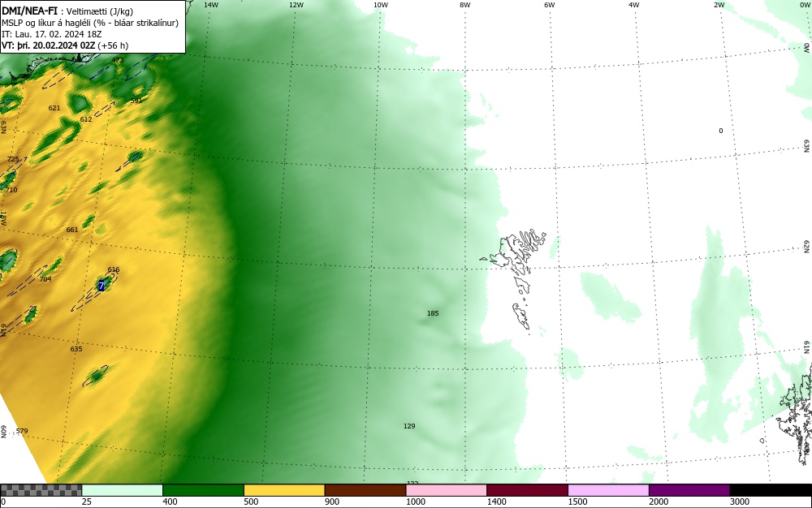Viewport: 812px width, 508px height.
Task: Click 'MSLP og líkur á hagléli' line
Action: [x=90, y=23]
